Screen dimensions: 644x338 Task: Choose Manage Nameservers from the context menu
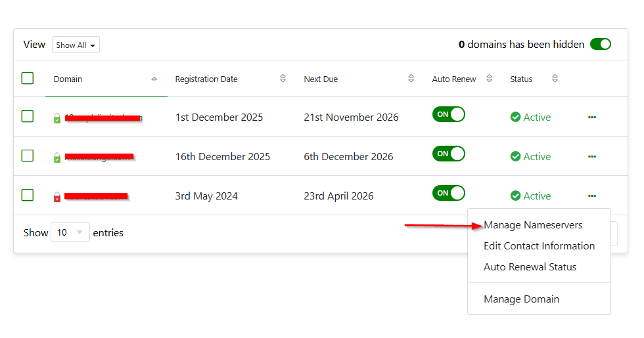(x=533, y=225)
